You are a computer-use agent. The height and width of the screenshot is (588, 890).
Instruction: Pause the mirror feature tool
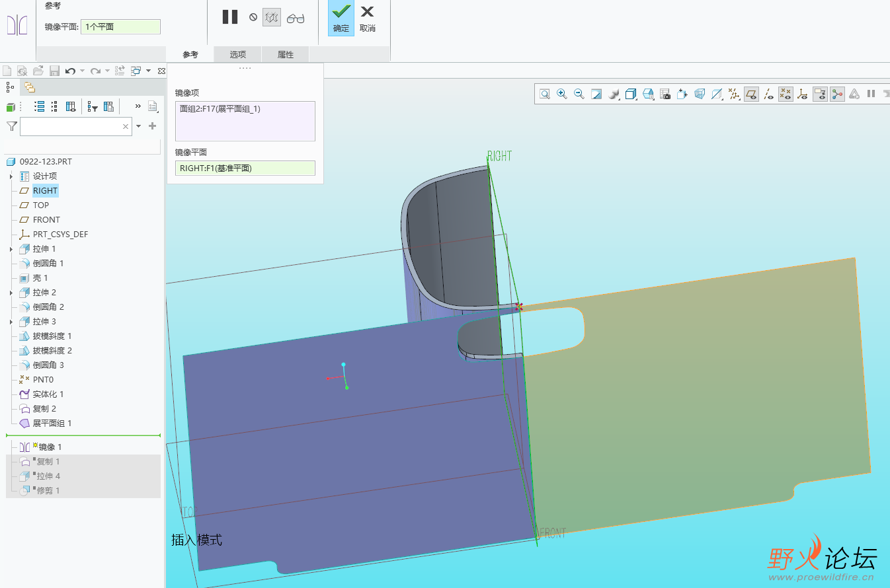tap(230, 17)
